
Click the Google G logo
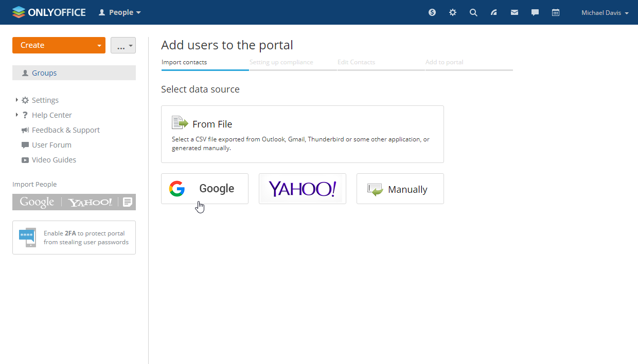pyautogui.click(x=177, y=189)
